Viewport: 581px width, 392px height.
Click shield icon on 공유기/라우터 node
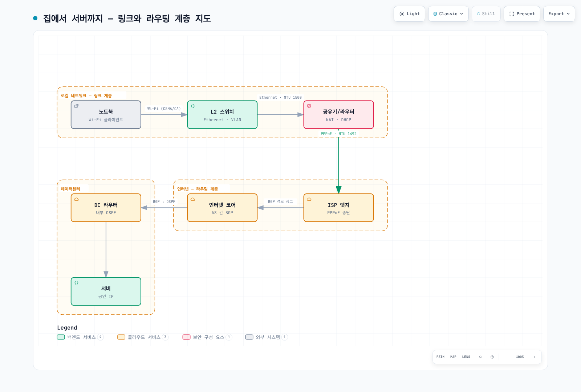click(x=309, y=106)
